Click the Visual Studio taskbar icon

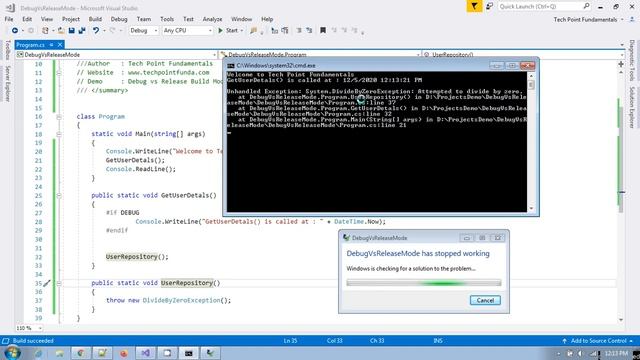[146, 353]
